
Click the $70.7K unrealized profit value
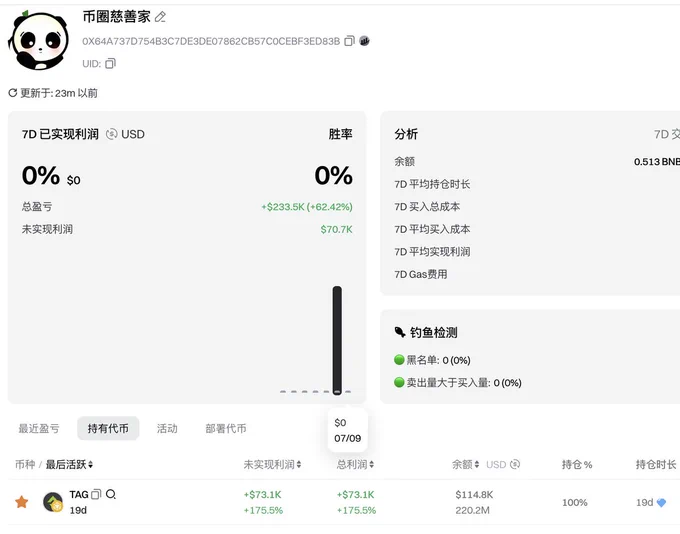(337, 229)
